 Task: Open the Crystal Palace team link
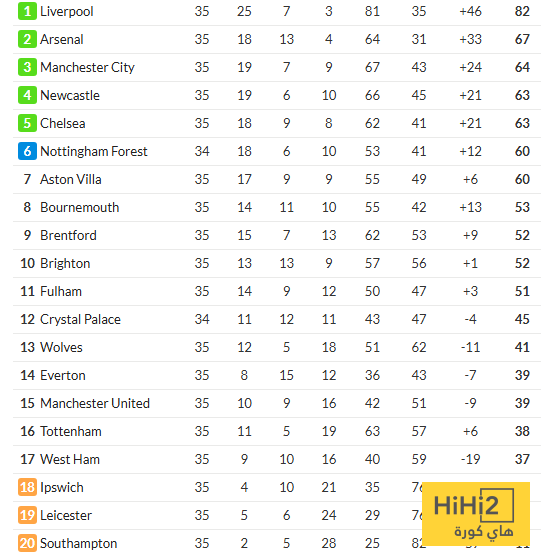[80, 320]
